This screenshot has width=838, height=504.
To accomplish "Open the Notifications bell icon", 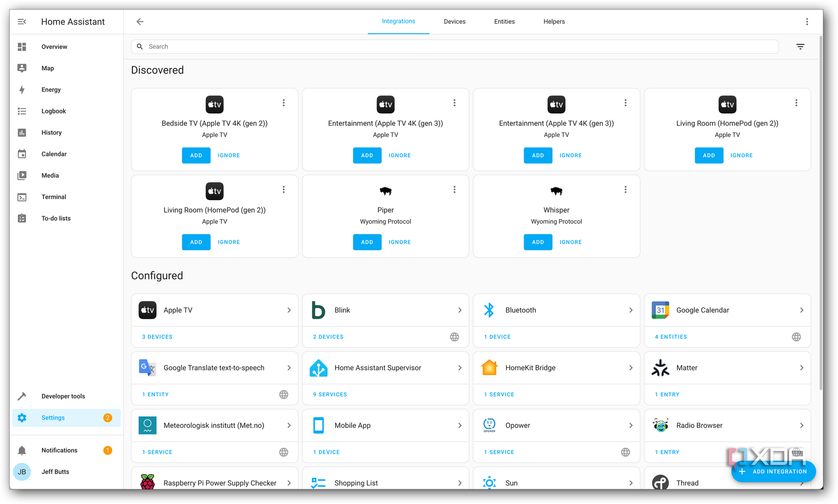I will point(22,450).
